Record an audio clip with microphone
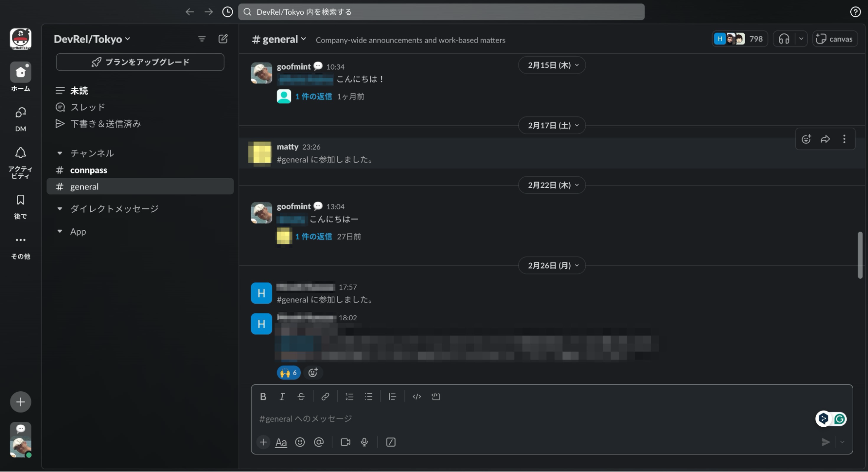The width and height of the screenshot is (868, 472). coord(364,442)
